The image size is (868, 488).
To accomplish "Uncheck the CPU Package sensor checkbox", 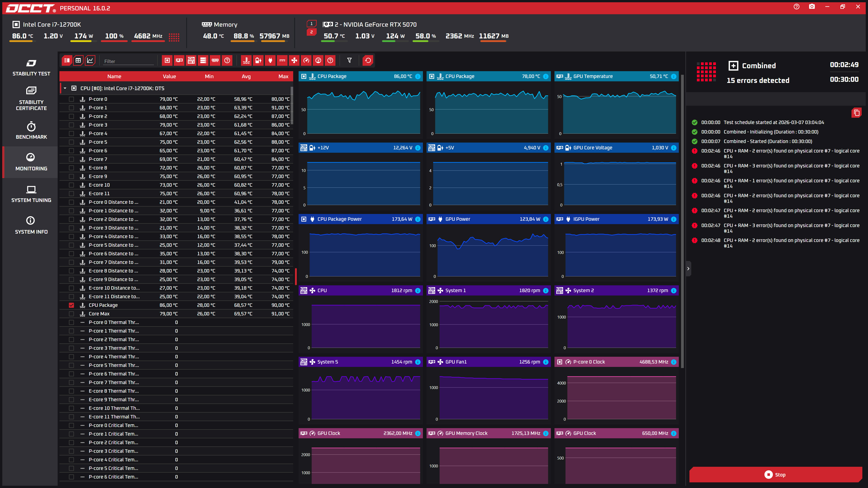I will click(x=71, y=305).
